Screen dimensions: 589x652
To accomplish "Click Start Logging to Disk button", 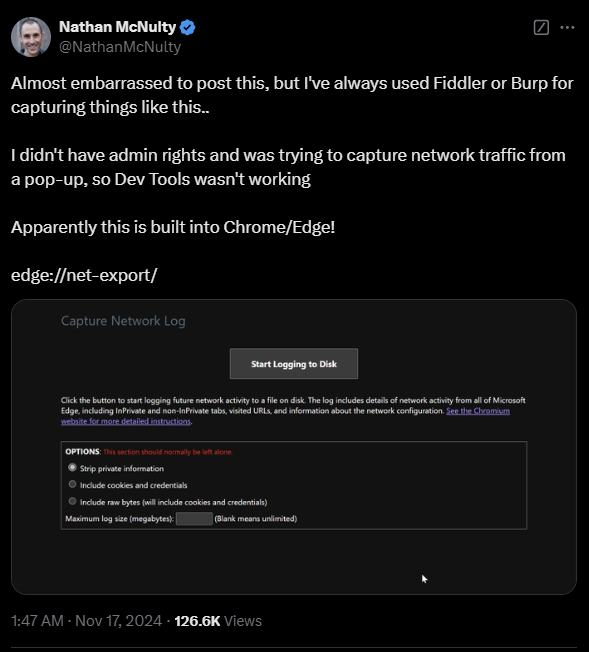I will (x=294, y=364).
